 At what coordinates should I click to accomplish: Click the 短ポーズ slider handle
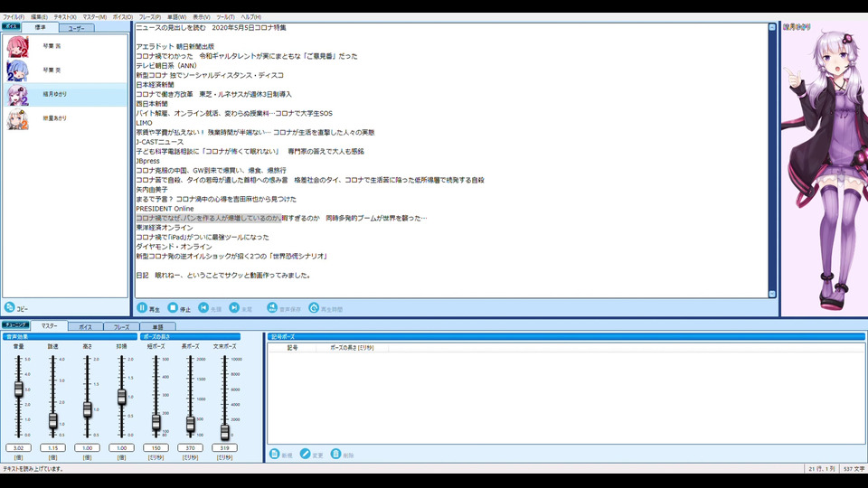tap(156, 422)
